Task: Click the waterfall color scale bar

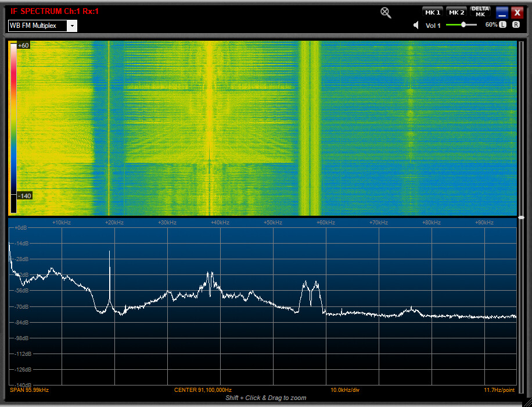Action: pos(13,128)
